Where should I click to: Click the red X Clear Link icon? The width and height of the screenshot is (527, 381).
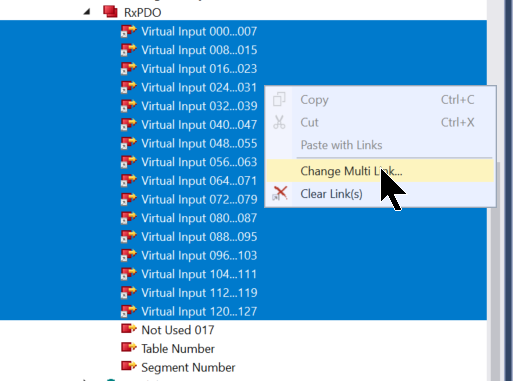click(x=280, y=194)
